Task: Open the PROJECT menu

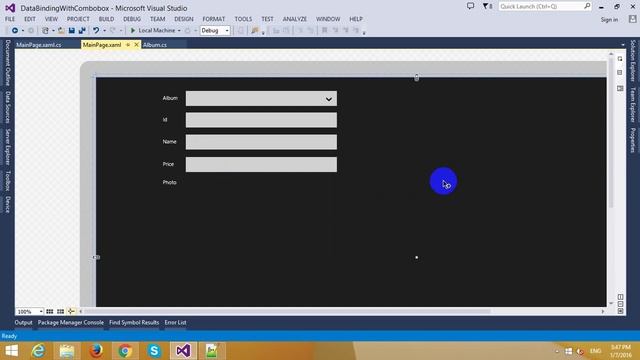Action: (78, 19)
